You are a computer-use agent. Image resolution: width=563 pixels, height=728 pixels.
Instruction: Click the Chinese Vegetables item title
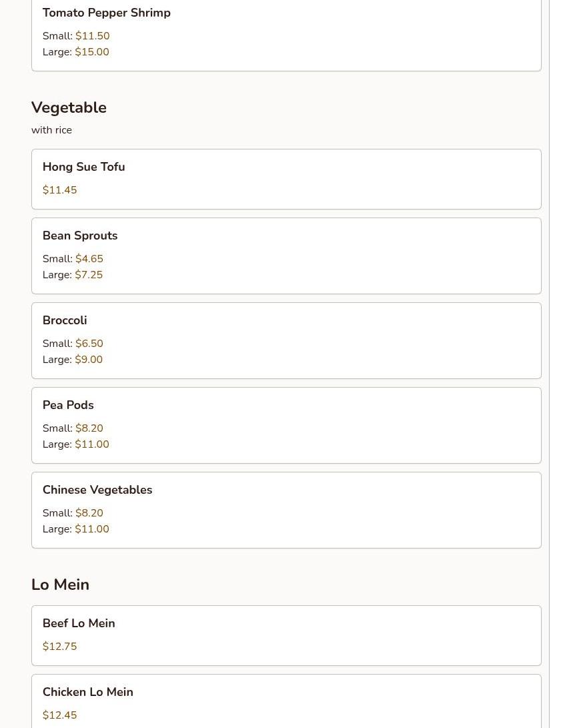click(x=97, y=490)
